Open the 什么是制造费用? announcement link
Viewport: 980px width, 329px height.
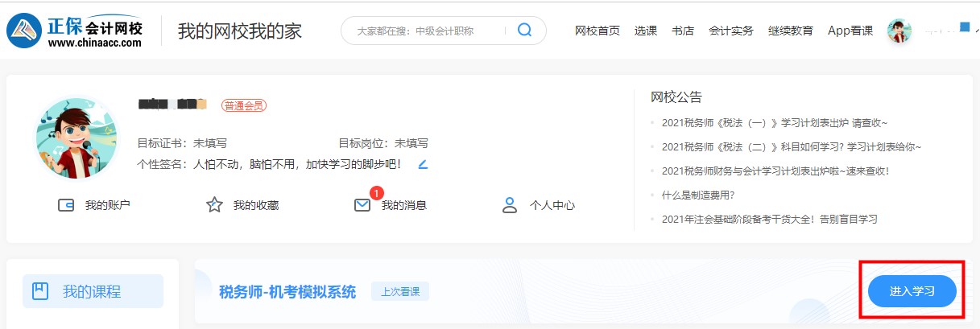698,195
